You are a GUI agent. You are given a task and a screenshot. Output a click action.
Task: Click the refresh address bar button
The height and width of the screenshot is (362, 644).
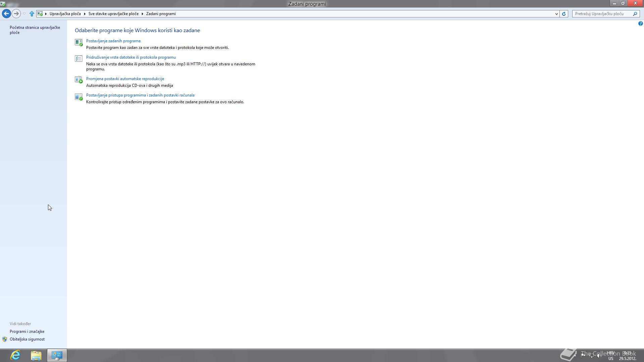[x=564, y=14]
